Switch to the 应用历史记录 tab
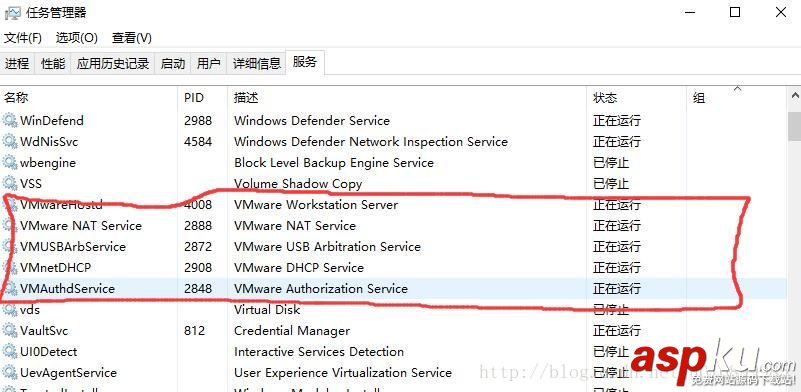The height and width of the screenshot is (392, 801). (113, 63)
